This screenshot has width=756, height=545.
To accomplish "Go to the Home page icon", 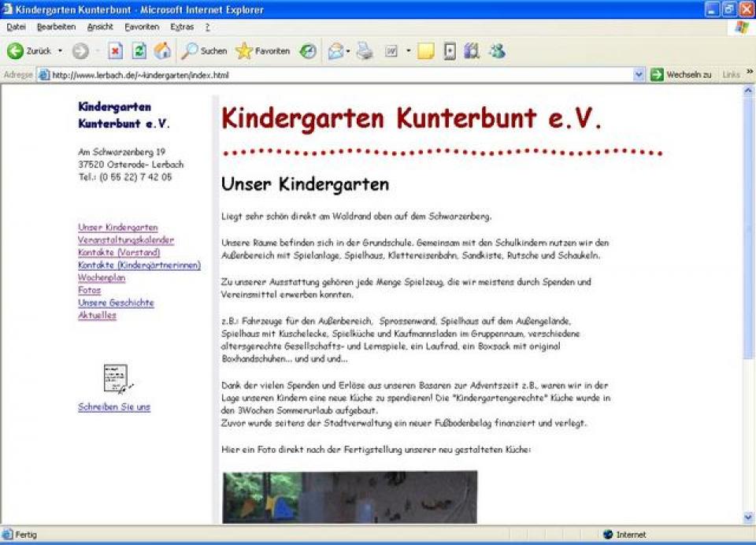I will pos(162,51).
